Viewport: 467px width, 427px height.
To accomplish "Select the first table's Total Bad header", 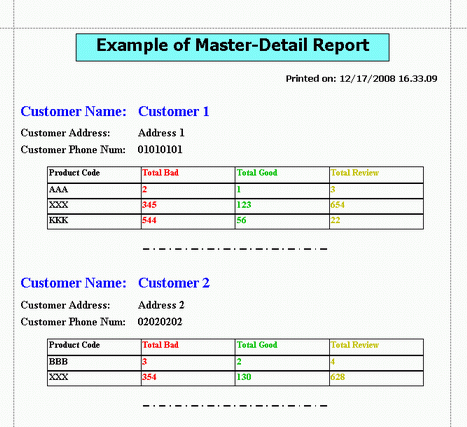I will pos(161,173).
